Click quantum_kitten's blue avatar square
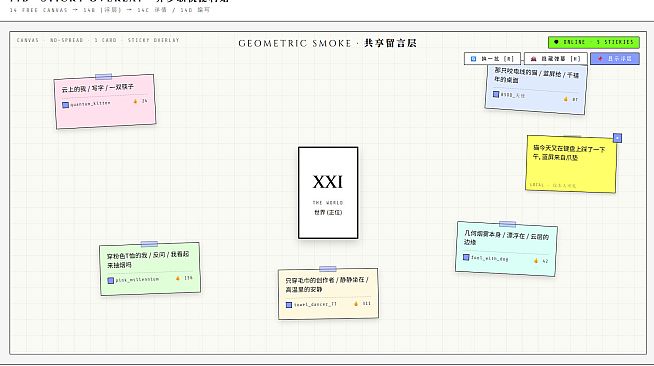 tap(65, 105)
